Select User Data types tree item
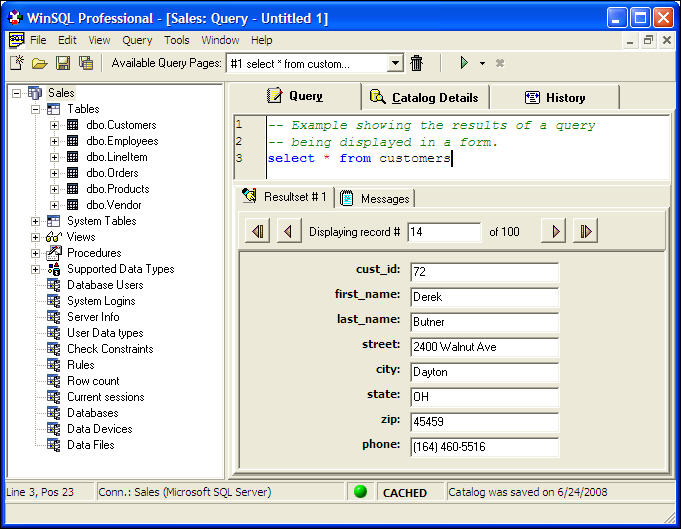The width and height of the screenshot is (681, 529). [x=105, y=333]
